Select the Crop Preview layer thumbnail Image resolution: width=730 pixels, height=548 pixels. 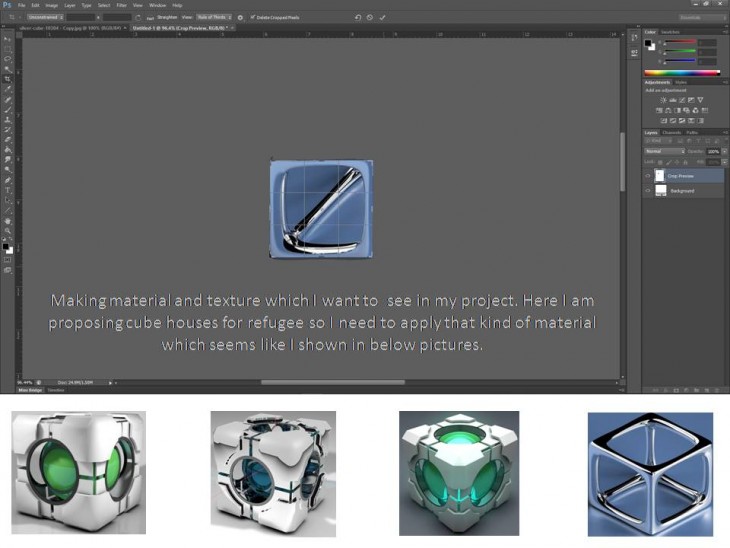click(661, 176)
